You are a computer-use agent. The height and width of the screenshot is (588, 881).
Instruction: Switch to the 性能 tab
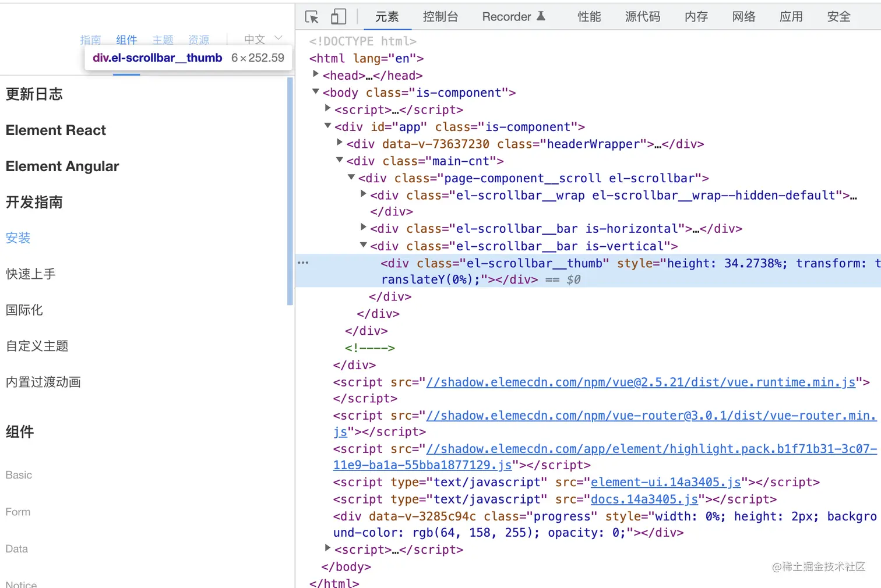[589, 17]
